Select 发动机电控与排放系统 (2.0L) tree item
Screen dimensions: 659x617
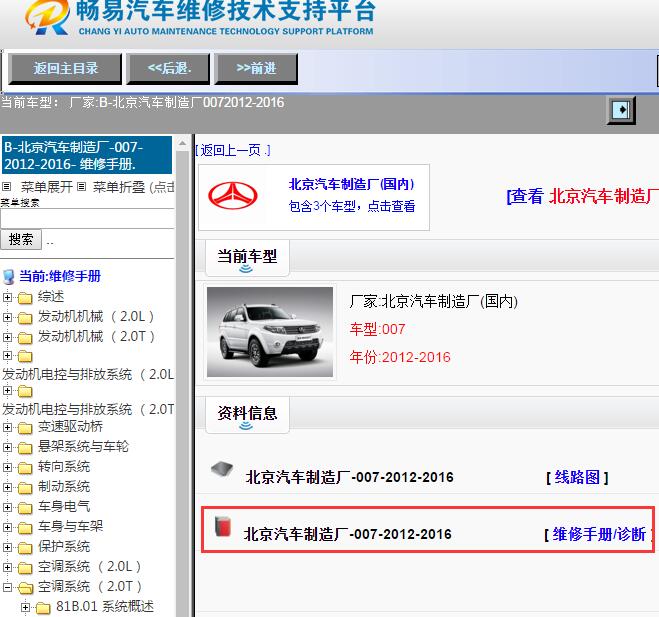(x=88, y=374)
